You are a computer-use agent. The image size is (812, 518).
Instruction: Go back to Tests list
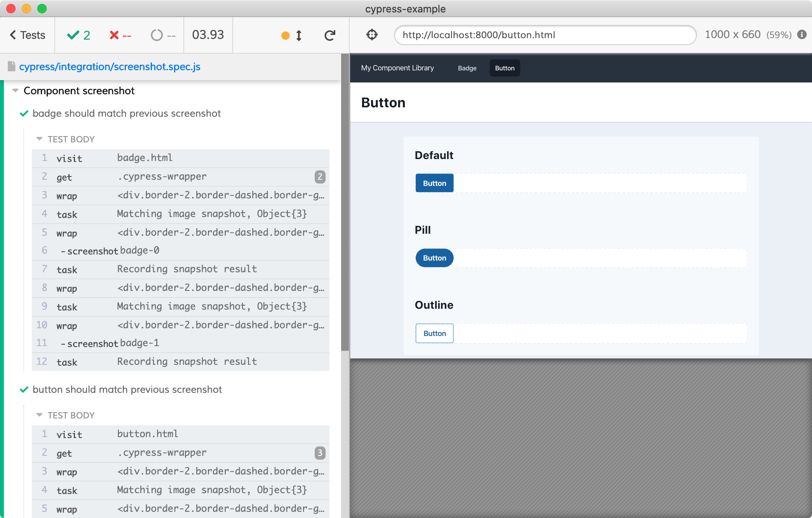point(27,35)
